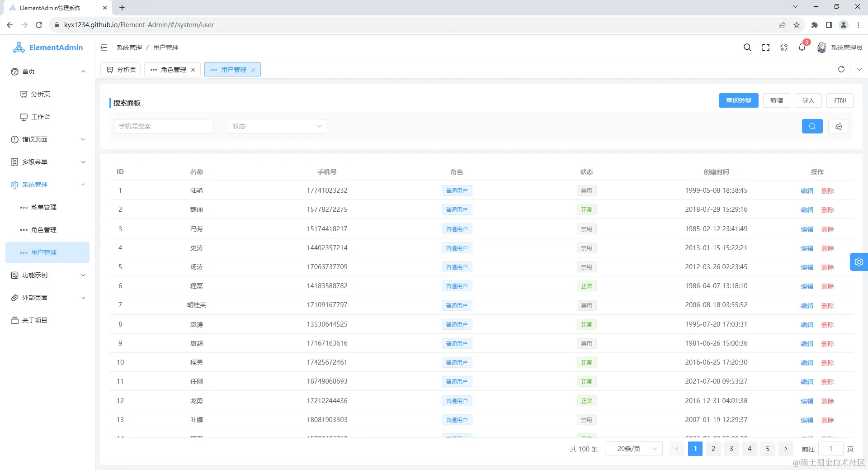Refresh the current tab page icon
Screen dimensions: 868x470
[x=841, y=69]
